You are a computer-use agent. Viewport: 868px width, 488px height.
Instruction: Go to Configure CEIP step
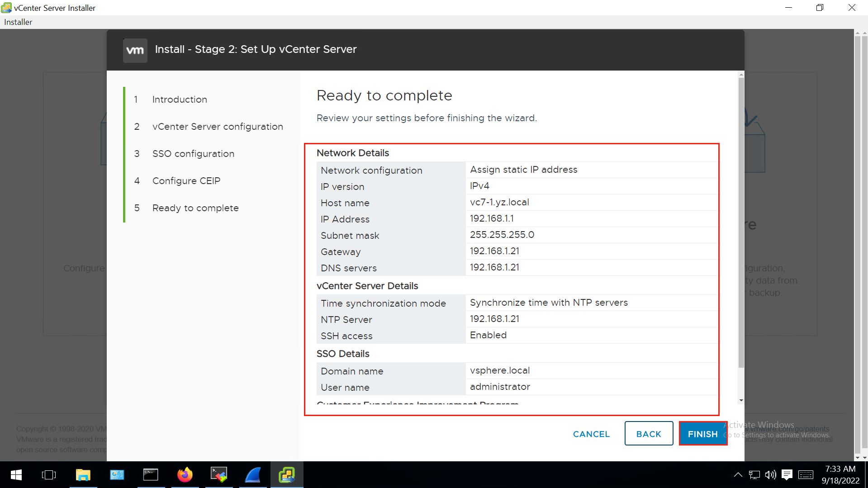(x=186, y=181)
